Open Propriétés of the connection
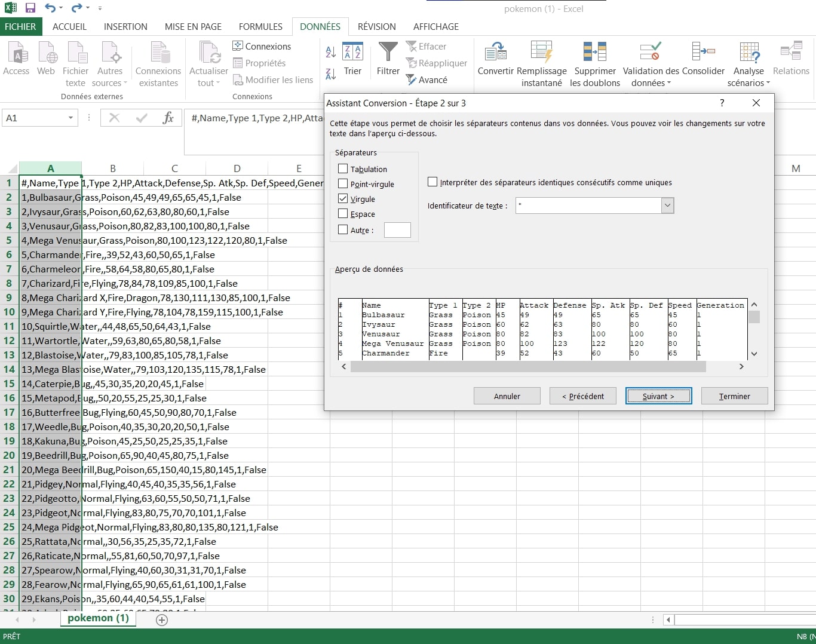Screen dimensions: 816x644 point(259,63)
